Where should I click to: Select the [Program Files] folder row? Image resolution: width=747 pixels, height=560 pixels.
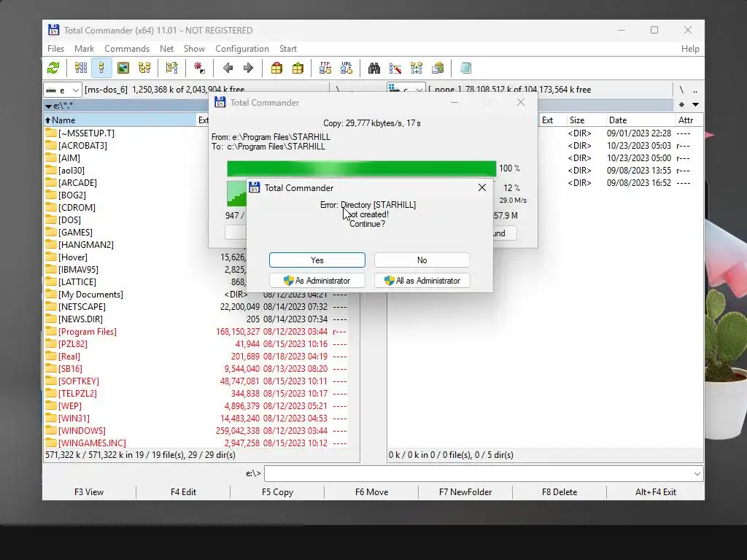tap(196, 332)
